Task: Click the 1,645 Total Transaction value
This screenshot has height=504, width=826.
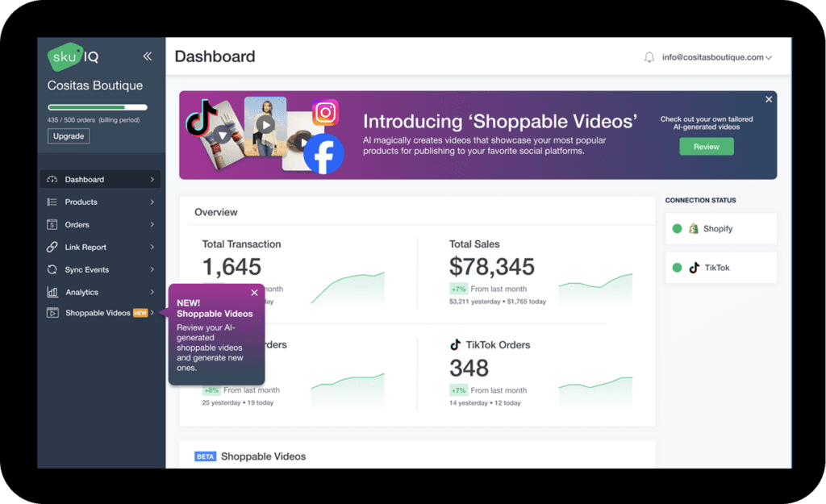Action: 232,267
